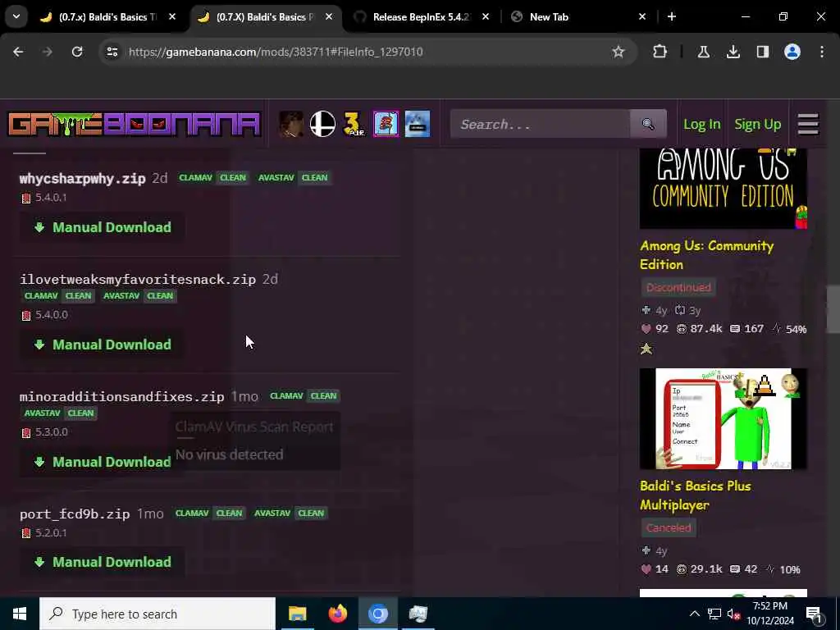
Task: Open Firefox from the taskbar
Action: click(337, 614)
